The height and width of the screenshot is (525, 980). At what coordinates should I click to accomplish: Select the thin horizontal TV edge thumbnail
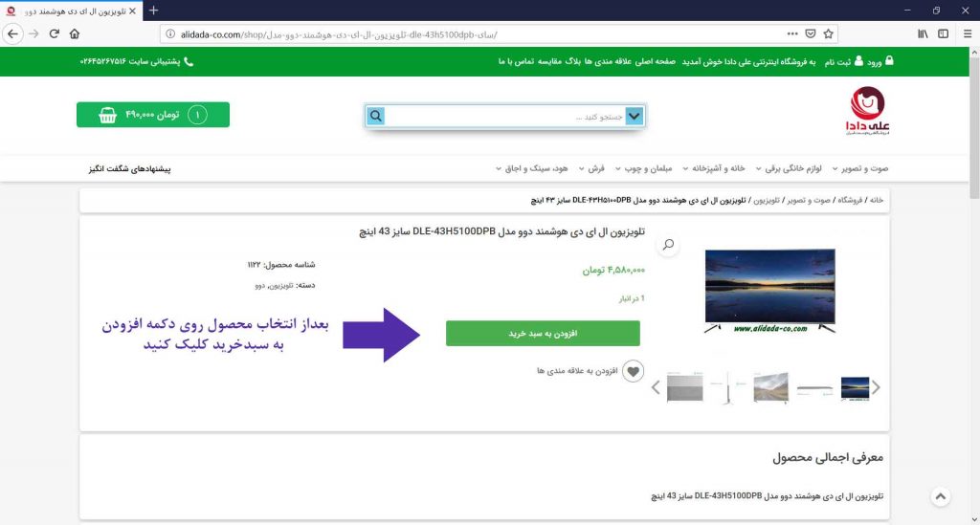coord(814,388)
